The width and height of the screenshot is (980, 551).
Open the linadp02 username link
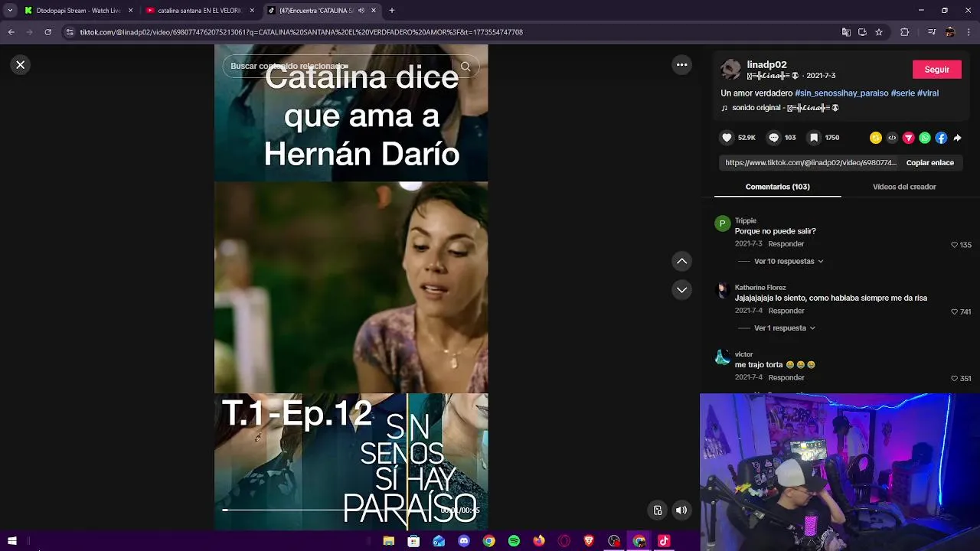(766, 65)
